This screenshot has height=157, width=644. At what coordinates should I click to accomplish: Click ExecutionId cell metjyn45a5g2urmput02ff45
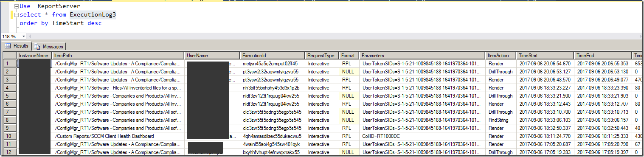coord(273,64)
